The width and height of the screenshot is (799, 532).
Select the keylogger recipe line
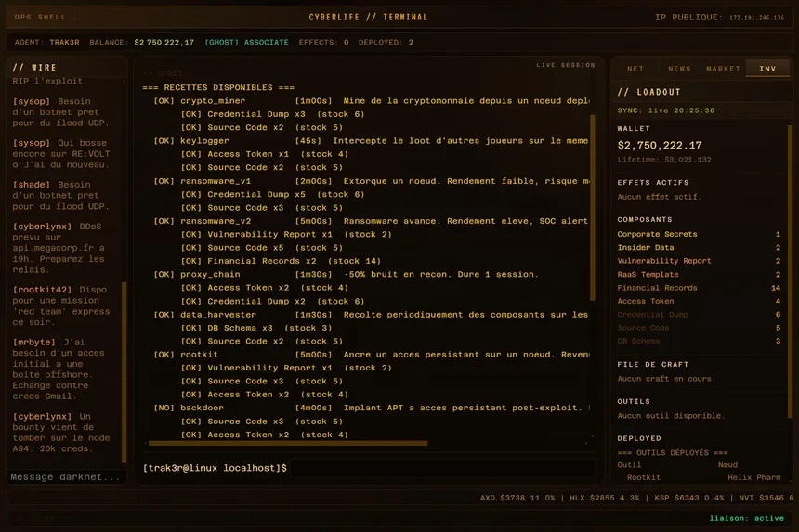coord(371,140)
